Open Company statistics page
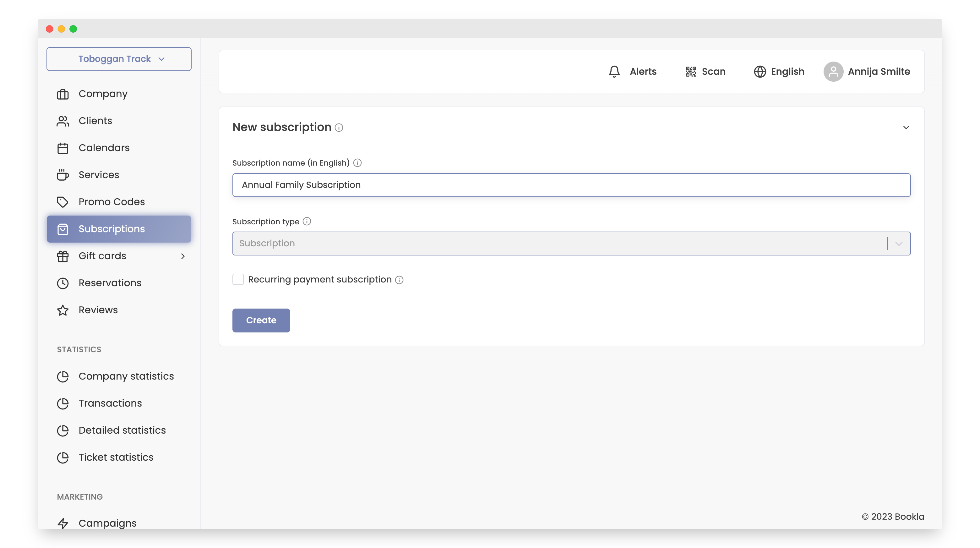This screenshot has width=980, height=548. (x=126, y=376)
